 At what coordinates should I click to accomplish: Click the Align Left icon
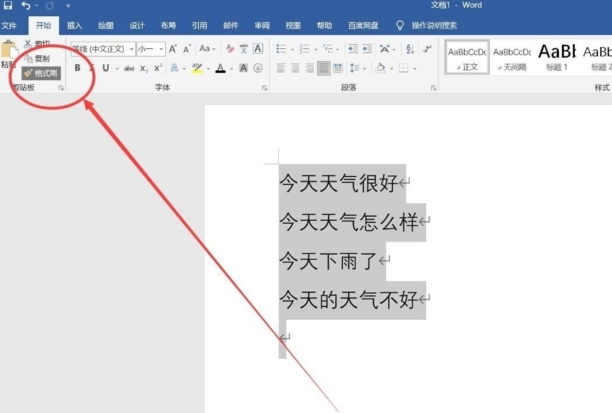tap(281, 68)
